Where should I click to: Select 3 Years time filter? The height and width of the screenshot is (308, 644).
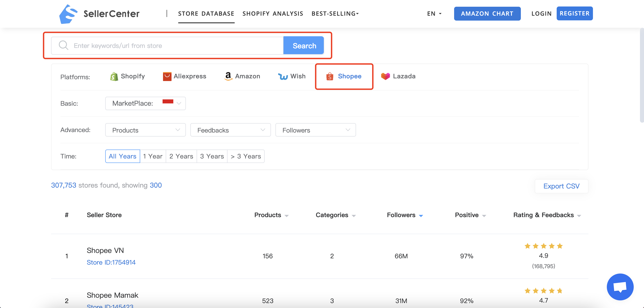(212, 156)
